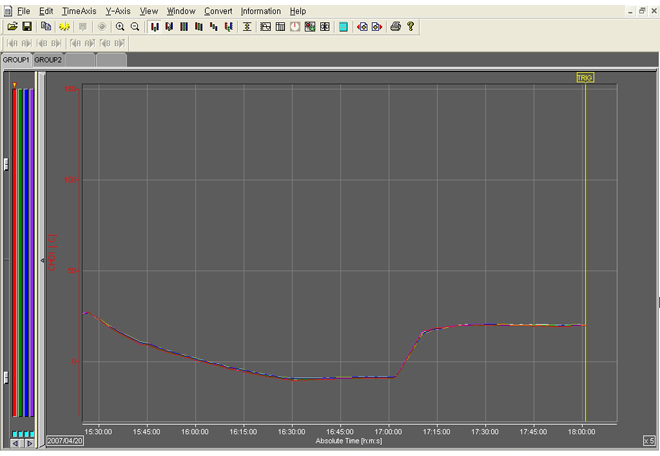The image size is (660, 456).
Task: Click the Save floppy disk icon
Action: coord(27,27)
